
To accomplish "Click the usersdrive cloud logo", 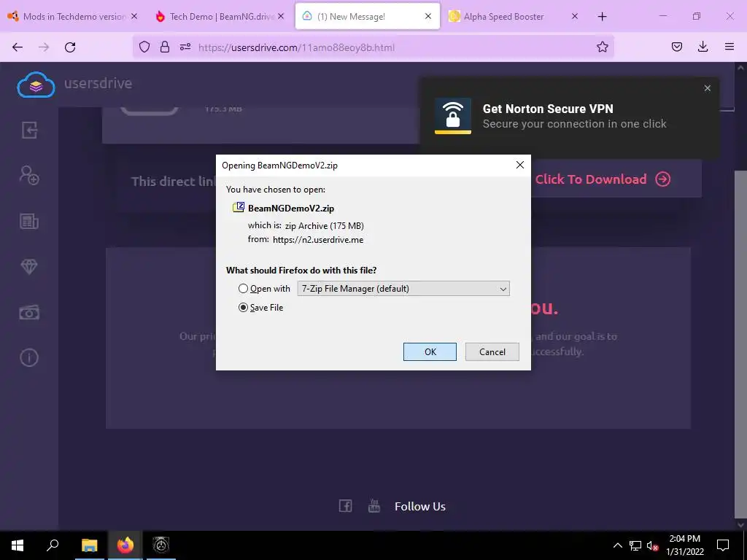I will [x=36, y=85].
